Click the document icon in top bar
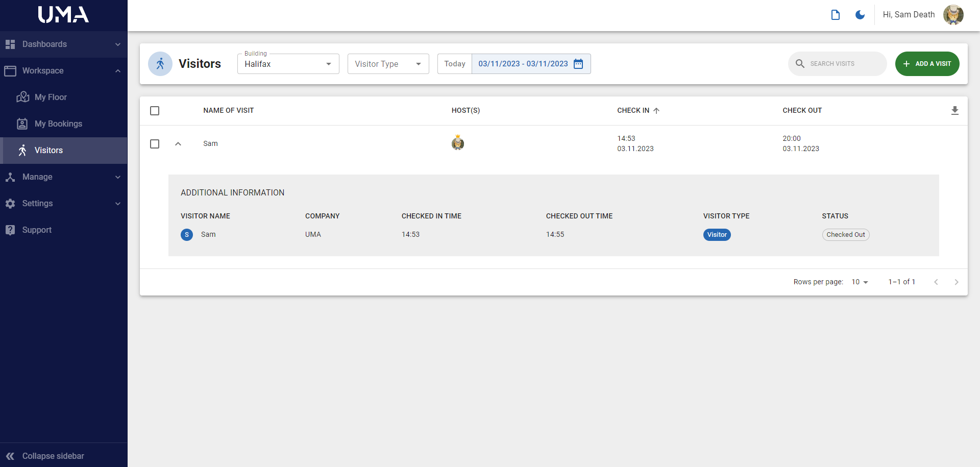 click(835, 15)
